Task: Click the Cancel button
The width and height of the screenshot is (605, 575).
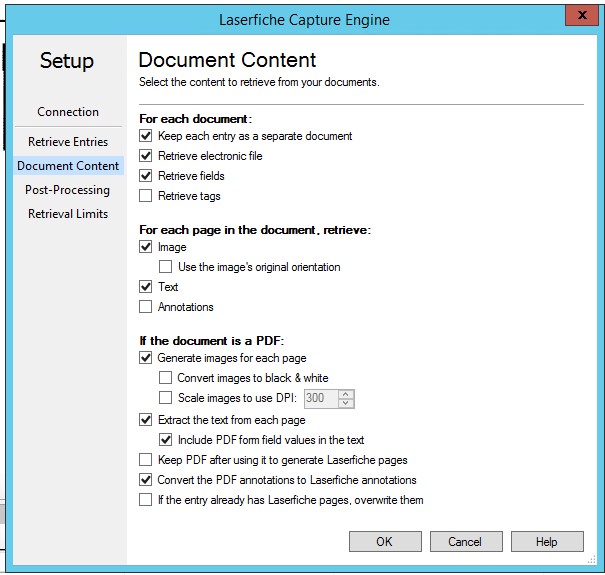Action: [x=465, y=541]
